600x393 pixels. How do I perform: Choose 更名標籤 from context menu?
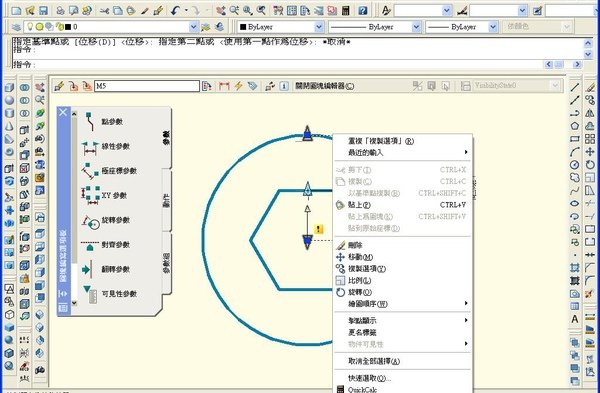[x=403, y=333]
